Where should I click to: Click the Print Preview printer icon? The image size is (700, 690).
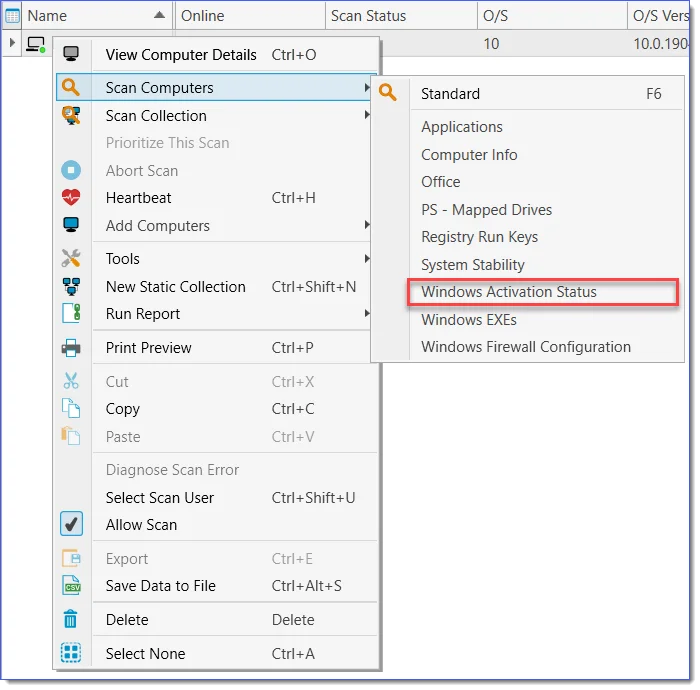click(71, 348)
